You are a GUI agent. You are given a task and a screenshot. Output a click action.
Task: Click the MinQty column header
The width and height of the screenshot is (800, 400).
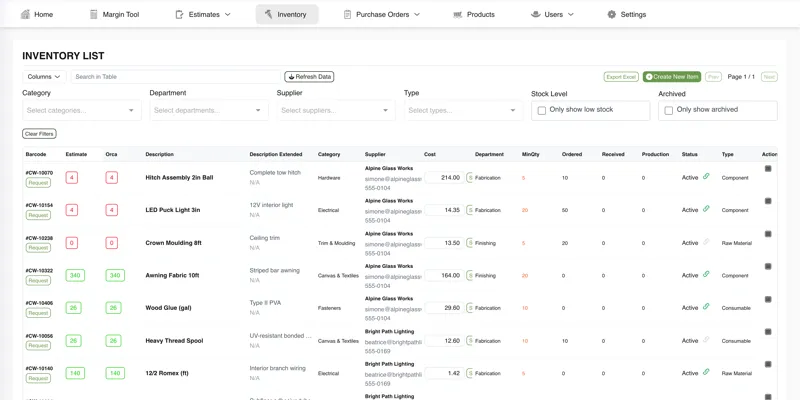[x=531, y=154]
